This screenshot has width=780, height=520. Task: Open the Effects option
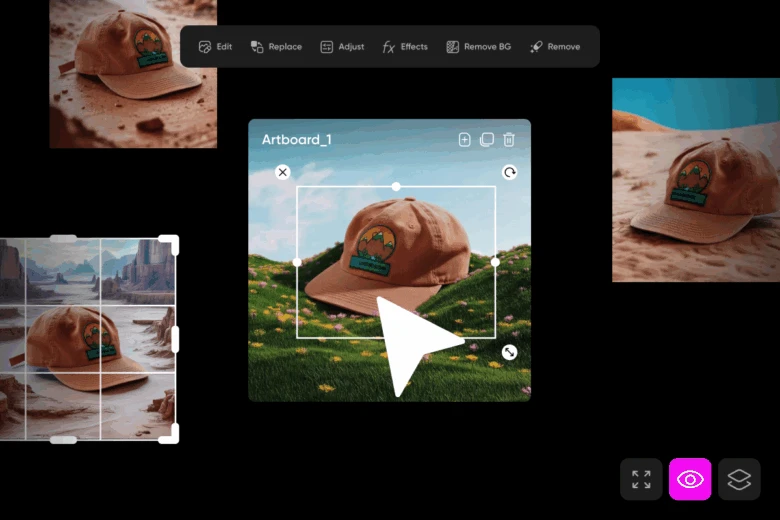pos(405,47)
